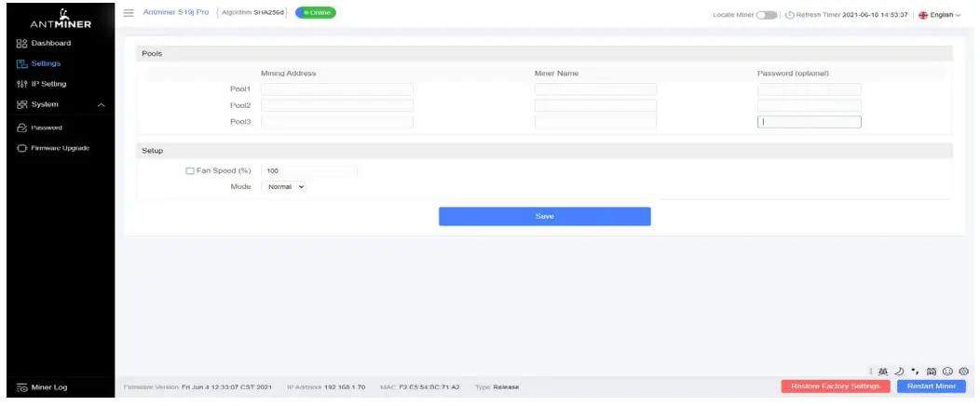This screenshot has width=980, height=406.
Task: Open the Mode Normal dropdown
Action: tap(284, 186)
